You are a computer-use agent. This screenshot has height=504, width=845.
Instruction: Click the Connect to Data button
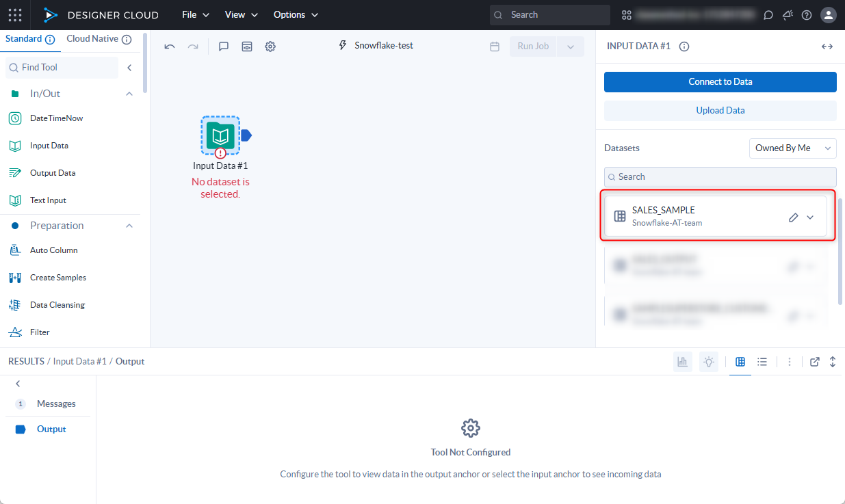720,82
